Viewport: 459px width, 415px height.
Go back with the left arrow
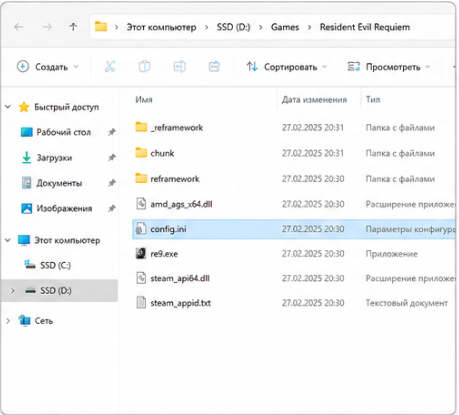point(19,27)
